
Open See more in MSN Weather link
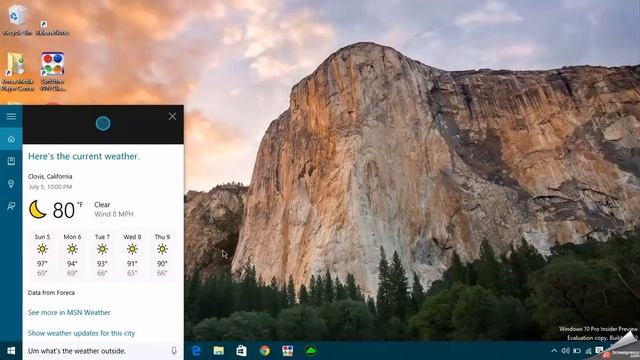click(69, 313)
